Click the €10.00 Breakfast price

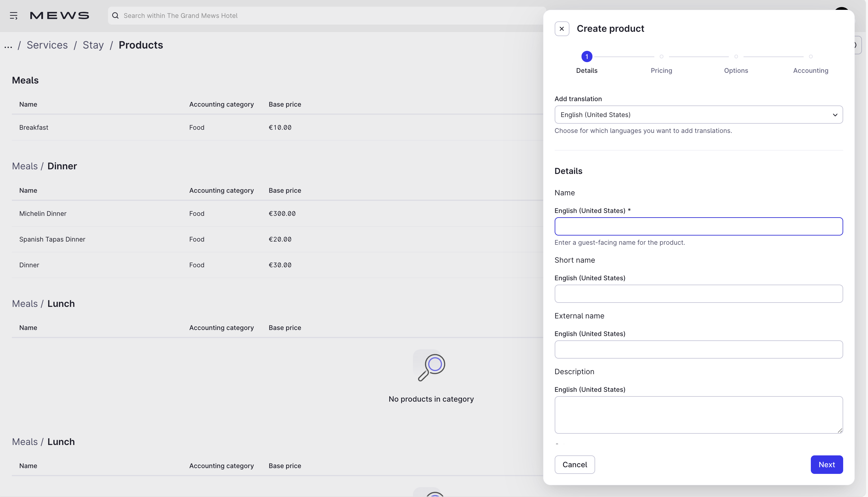(280, 128)
